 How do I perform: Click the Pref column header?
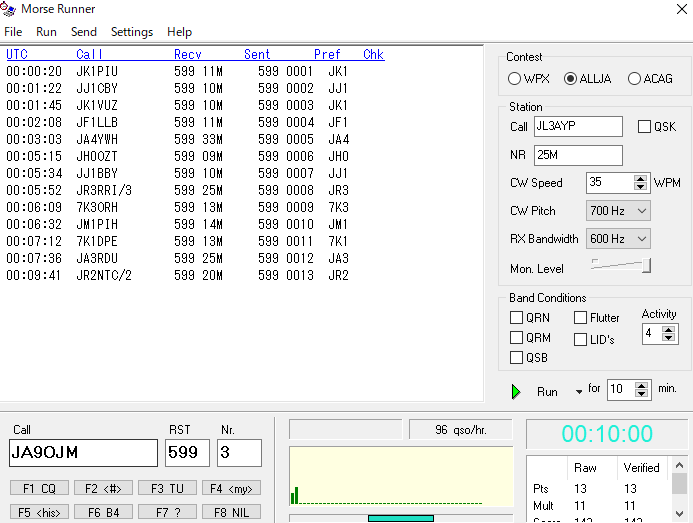point(327,54)
